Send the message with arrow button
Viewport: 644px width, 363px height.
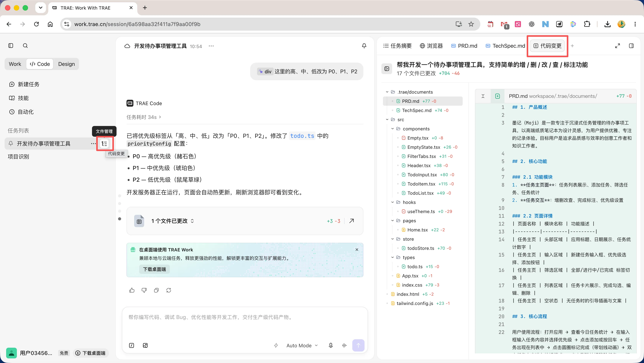(358, 345)
